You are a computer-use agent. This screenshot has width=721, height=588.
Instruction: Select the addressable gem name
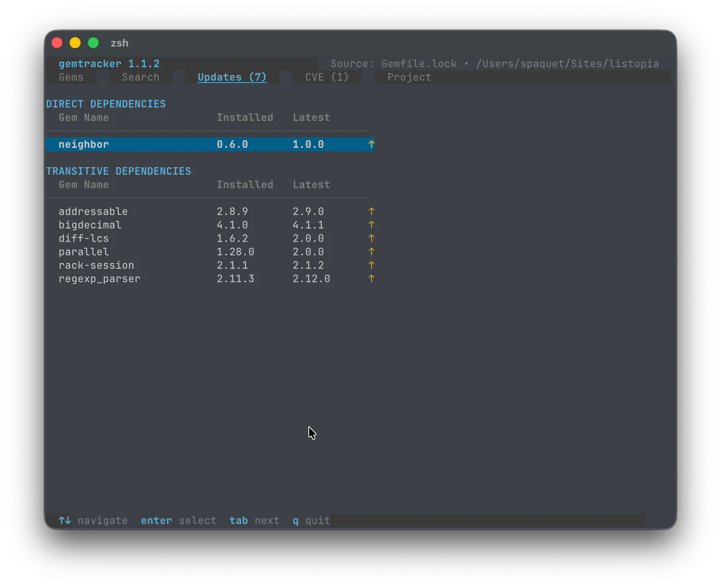click(x=93, y=211)
